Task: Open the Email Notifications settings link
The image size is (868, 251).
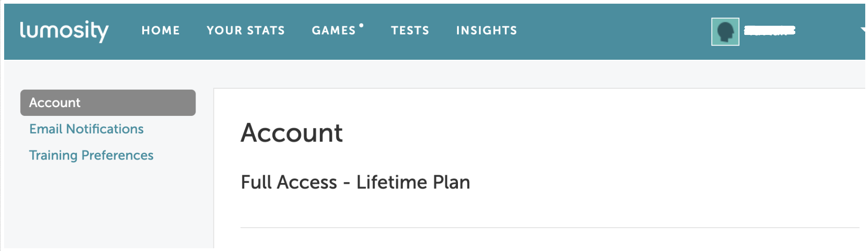Action: click(x=87, y=129)
